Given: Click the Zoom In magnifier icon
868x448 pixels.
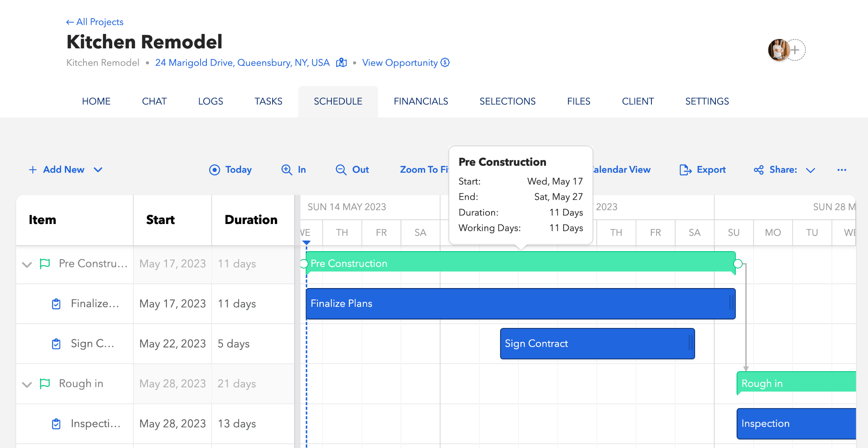Looking at the screenshot, I should point(287,170).
